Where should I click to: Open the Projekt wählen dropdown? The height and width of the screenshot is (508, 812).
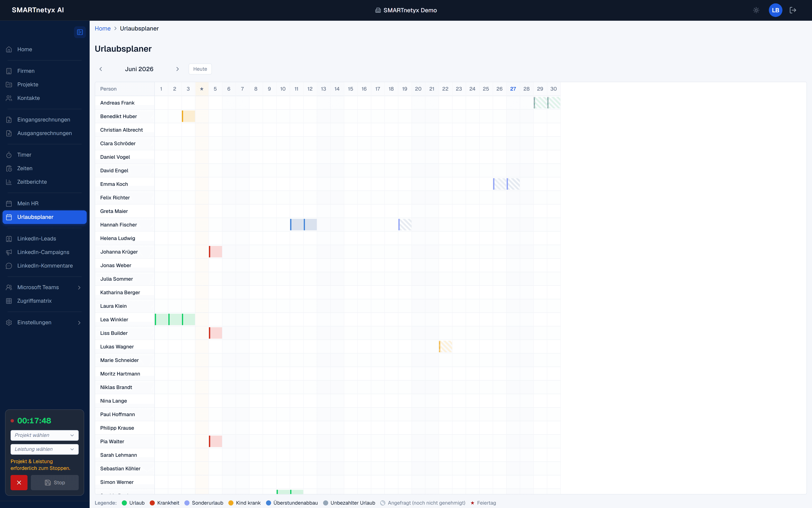(x=45, y=435)
